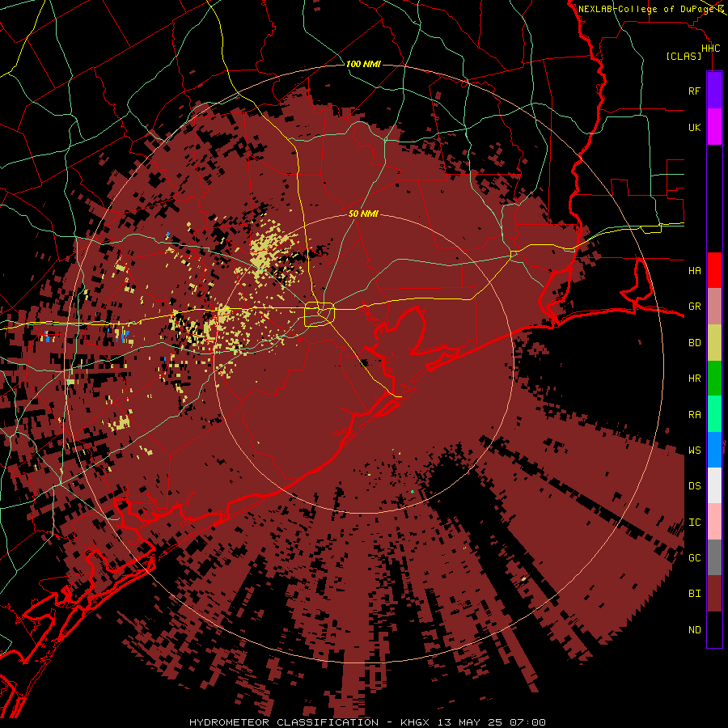Select the WS blue legend swatch
Image resolution: width=728 pixels, height=728 pixels.
714,450
